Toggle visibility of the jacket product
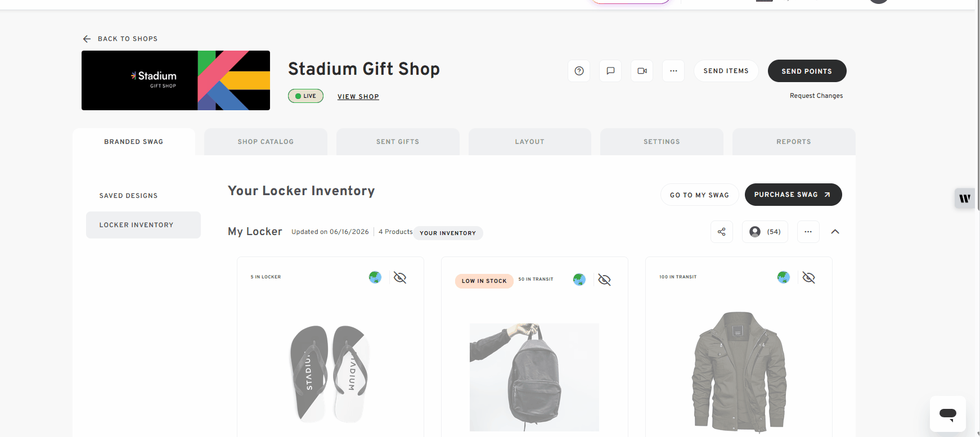The height and width of the screenshot is (437, 980). coord(808,277)
